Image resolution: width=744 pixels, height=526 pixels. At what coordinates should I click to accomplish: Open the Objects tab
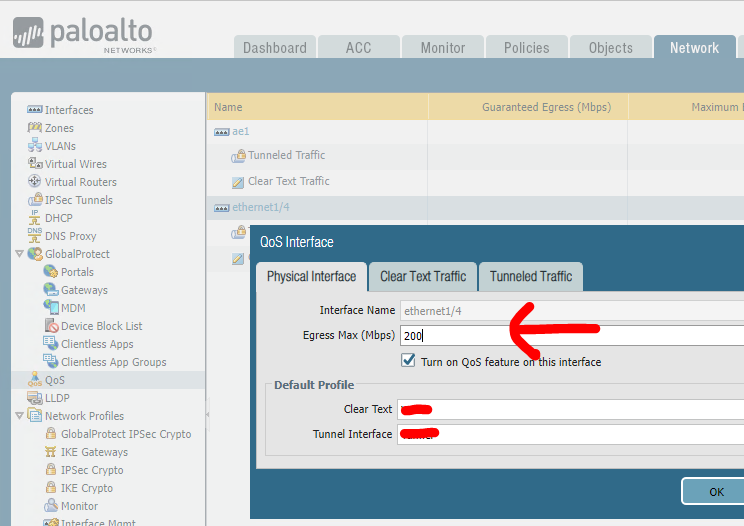click(611, 47)
